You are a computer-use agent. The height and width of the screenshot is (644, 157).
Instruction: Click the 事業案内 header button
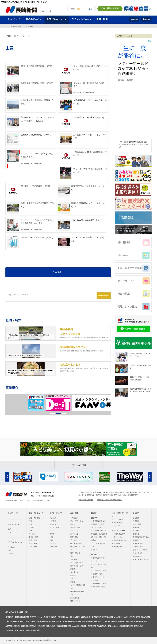146,19
